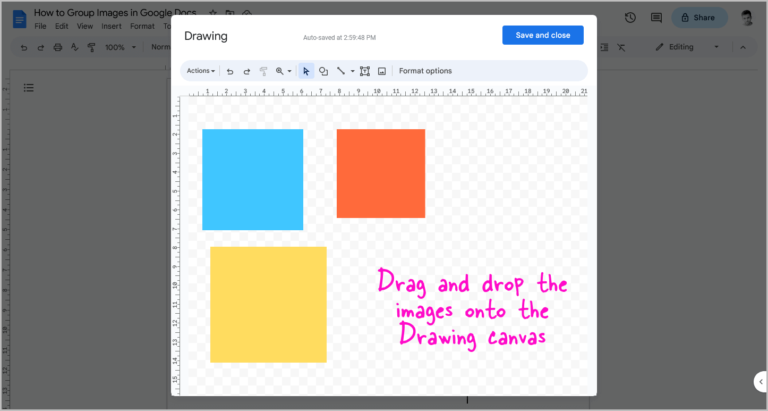Open the Format menu in Docs
The height and width of the screenshot is (411, 768).
[x=142, y=26]
